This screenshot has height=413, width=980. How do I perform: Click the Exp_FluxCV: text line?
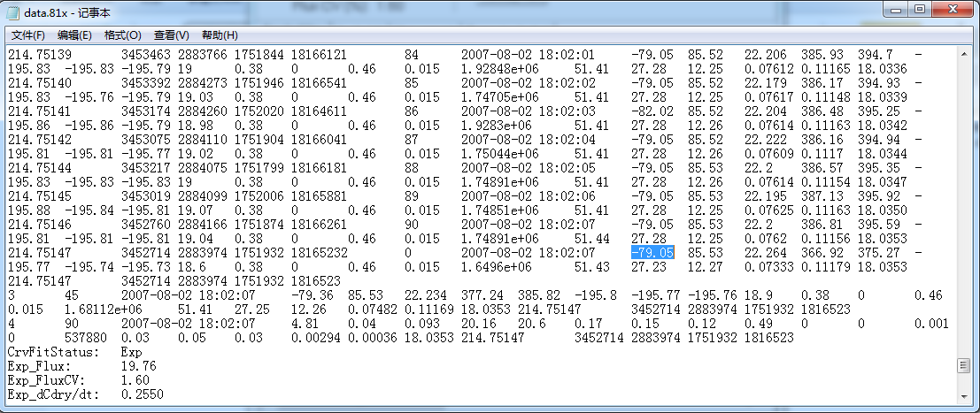tap(41, 380)
